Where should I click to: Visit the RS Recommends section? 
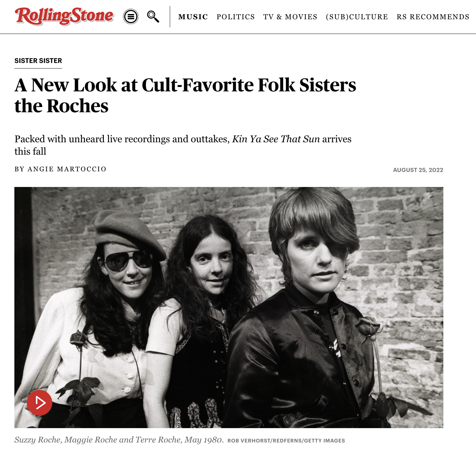point(433,17)
